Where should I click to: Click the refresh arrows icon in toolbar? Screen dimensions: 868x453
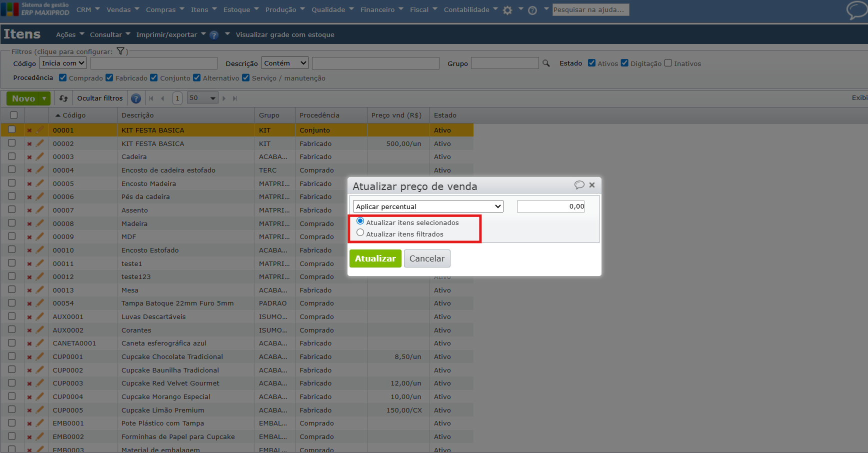pos(63,98)
